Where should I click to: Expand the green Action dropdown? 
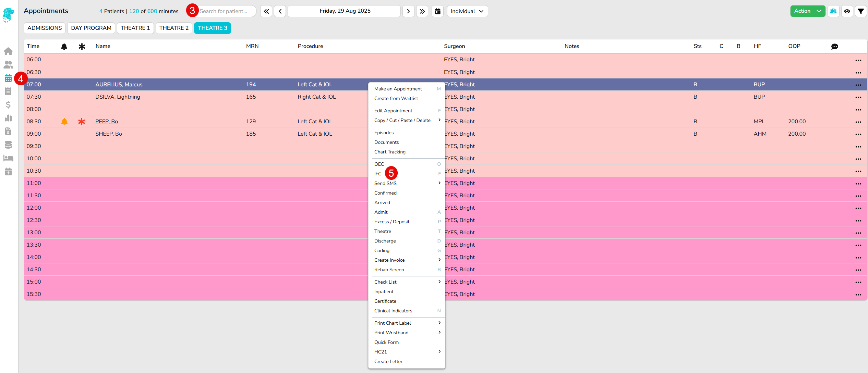click(x=807, y=11)
